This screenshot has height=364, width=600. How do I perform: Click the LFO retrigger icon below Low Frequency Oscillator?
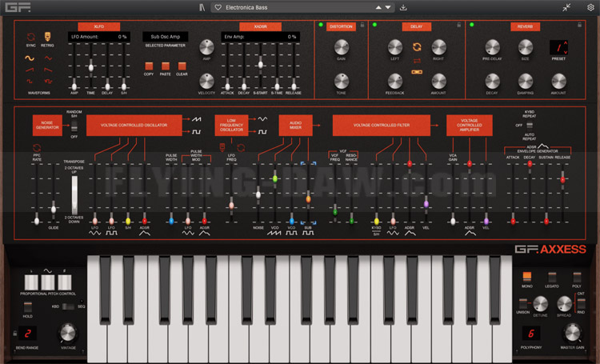coord(222,147)
